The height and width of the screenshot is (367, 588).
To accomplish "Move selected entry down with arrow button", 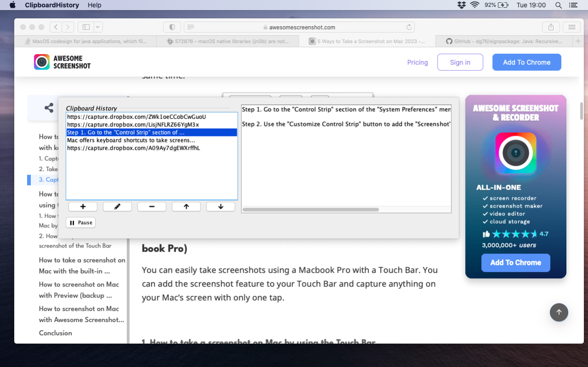I will [221, 207].
